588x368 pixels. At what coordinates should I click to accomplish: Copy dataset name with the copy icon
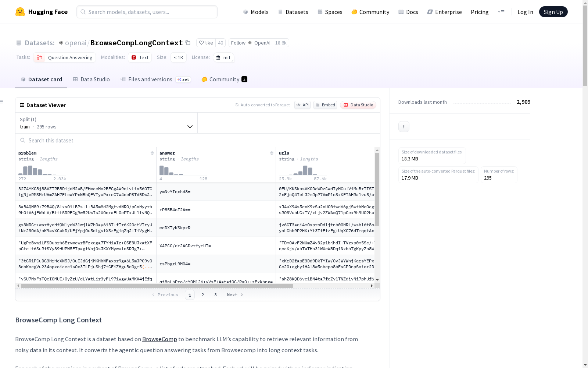(x=188, y=43)
